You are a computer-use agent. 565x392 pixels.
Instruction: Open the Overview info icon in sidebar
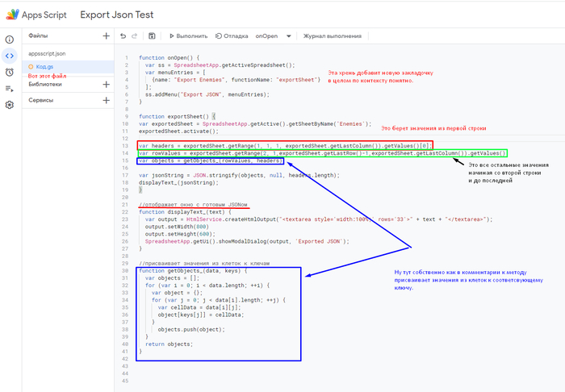click(x=9, y=39)
